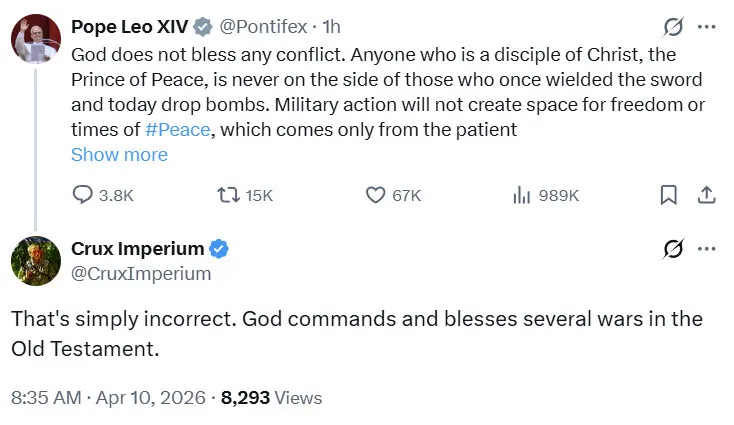The width and height of the screenshot is (734, 425).
Task: Open Crux Imperium display name
Action: (x=137, y=248)
